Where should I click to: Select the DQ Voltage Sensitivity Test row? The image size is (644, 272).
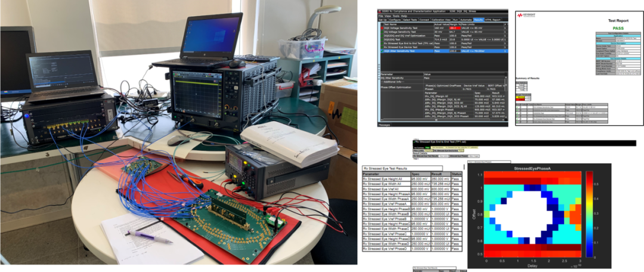point(444,32)
